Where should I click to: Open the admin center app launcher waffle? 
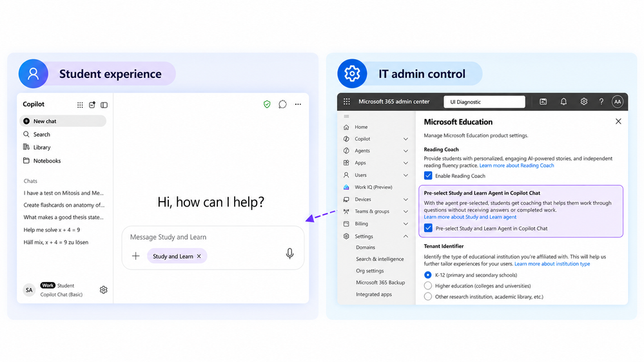[x=347, y=101]
